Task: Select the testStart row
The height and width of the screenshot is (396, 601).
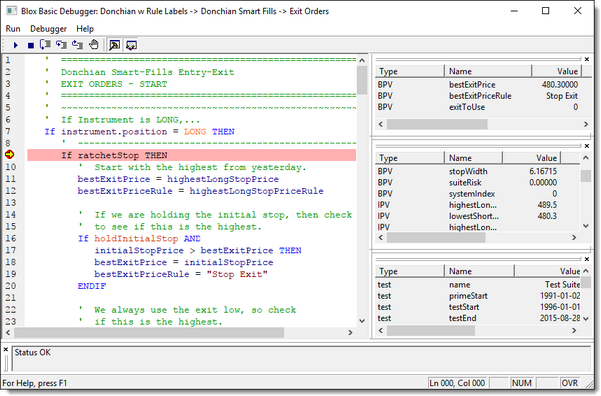Action: [x=478, y=307]
